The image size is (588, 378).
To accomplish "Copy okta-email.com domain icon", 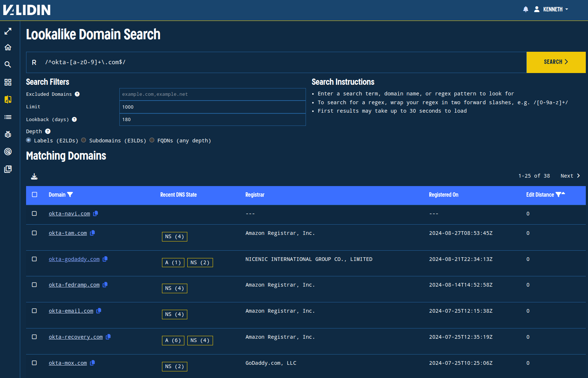I will pyautogui.click(x=99, y=310).
